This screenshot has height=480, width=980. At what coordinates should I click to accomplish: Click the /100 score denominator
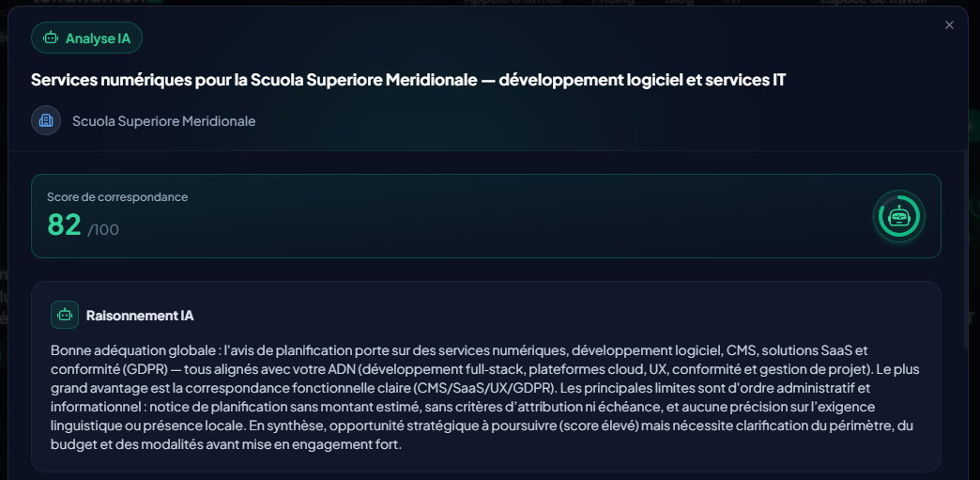[103, 229]
